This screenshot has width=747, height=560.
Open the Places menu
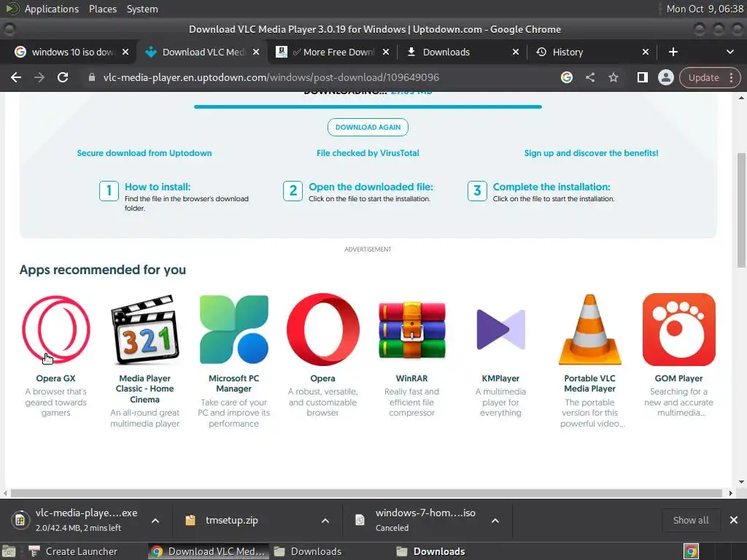(x=102, y=9)
